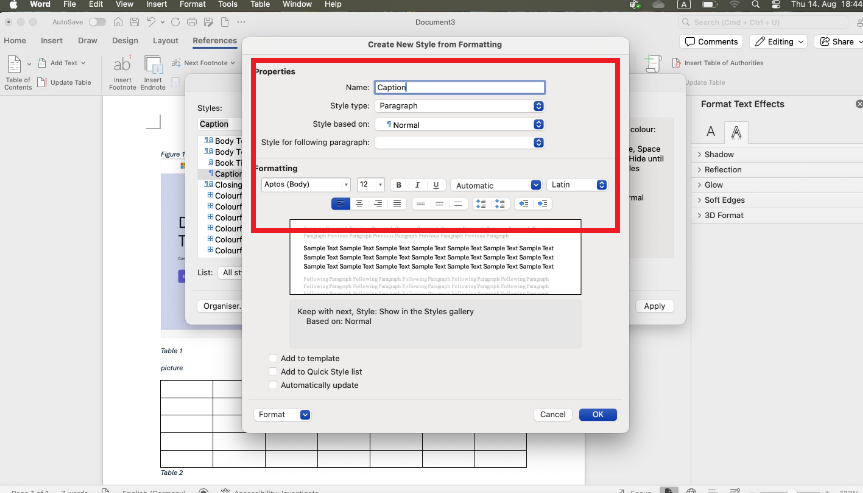Switch to the Design ribbon tab
This screenshot has width=863, height=493.
(125, 41)
